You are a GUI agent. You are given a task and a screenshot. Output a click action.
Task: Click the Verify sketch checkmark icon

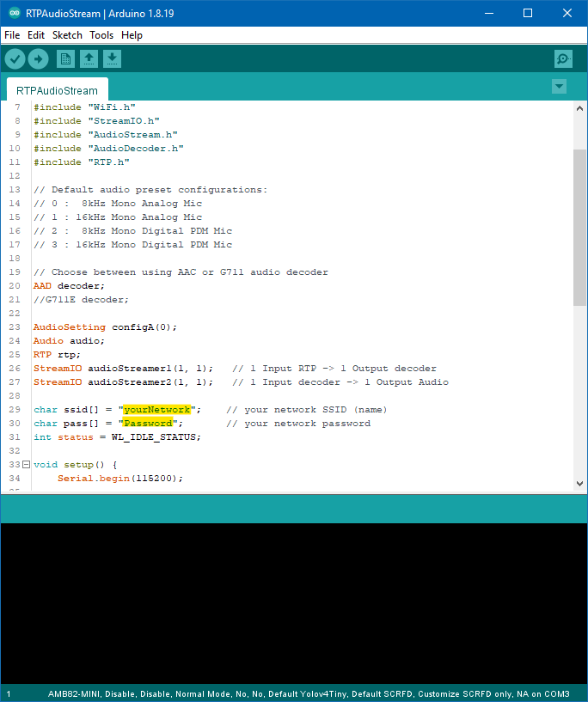pos(15,58)
